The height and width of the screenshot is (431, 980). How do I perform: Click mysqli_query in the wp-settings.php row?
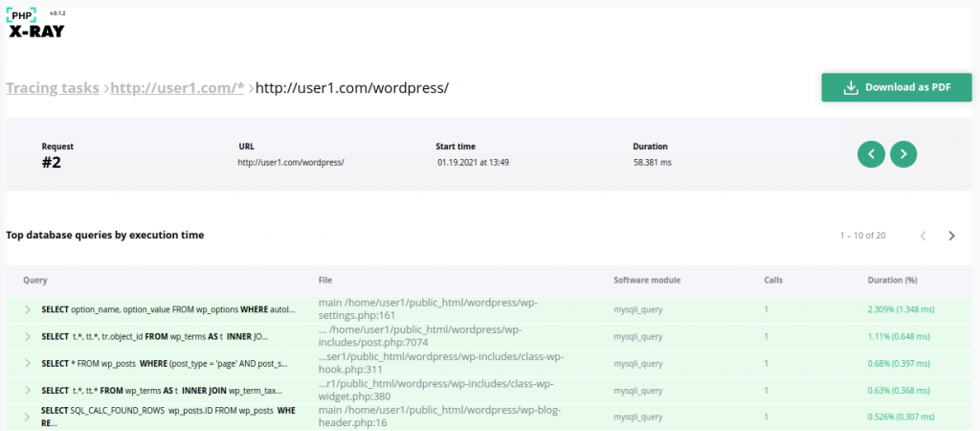[637, 309]
